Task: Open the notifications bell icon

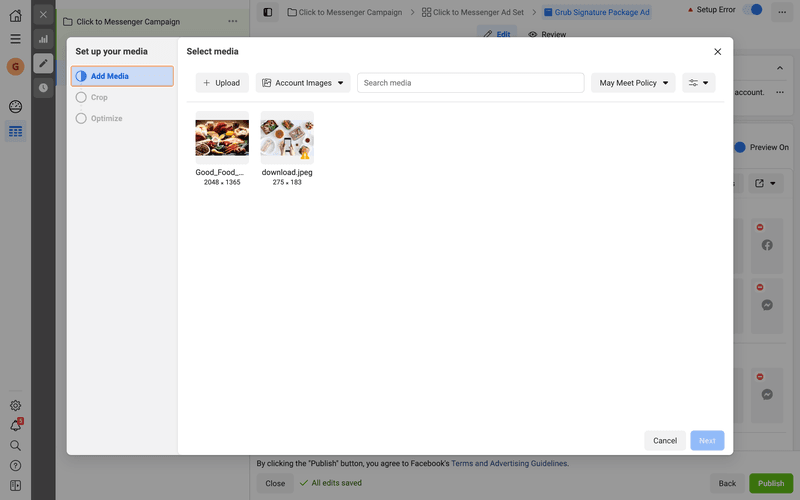Action: click(x=15, y=426)
